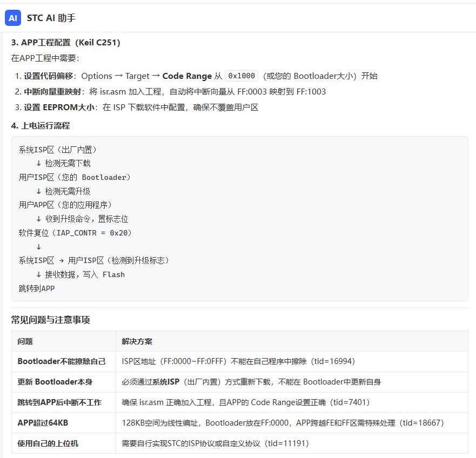This screenshot has height=458, width=476.
Task: Click heading 4. 上电运行流程
Action: coord(41,126)
